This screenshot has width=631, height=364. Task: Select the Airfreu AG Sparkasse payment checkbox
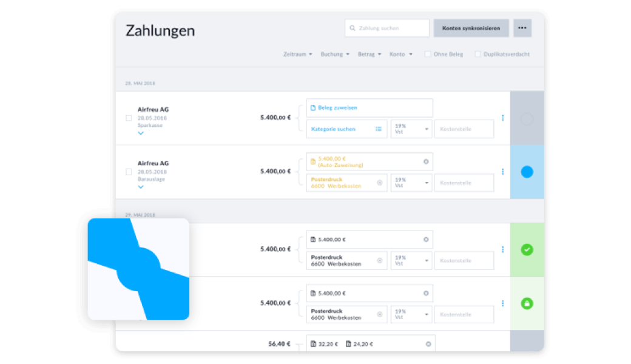coord(129,118)
